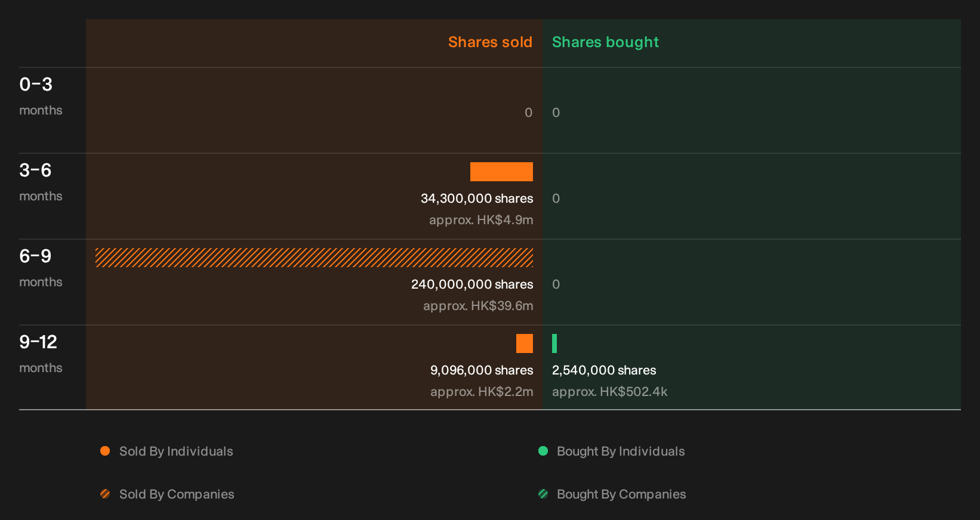Click the 9-12 months row label
Screen dimensions: 980x520
point(41,354)
